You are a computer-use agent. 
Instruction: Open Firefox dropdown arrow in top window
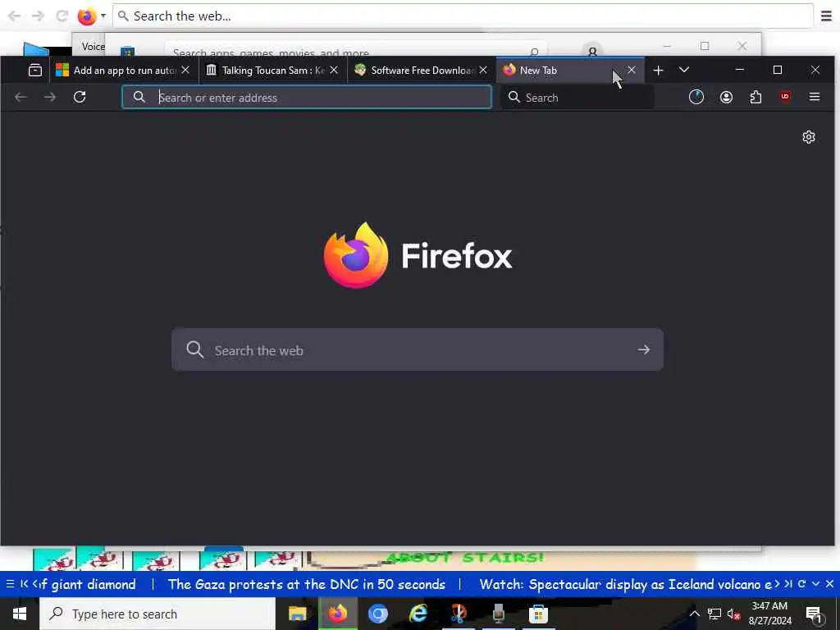tap(103, 16)
